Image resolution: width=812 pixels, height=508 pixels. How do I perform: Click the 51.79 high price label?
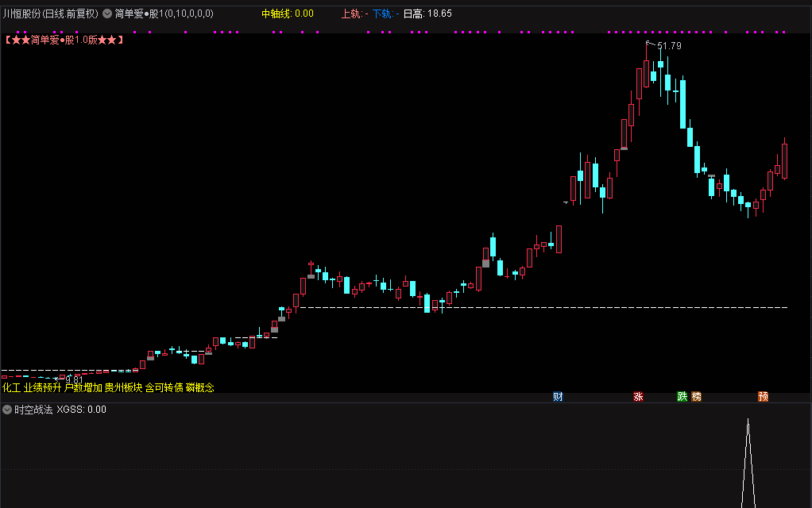pyautogui.click(x=669, y=46)
